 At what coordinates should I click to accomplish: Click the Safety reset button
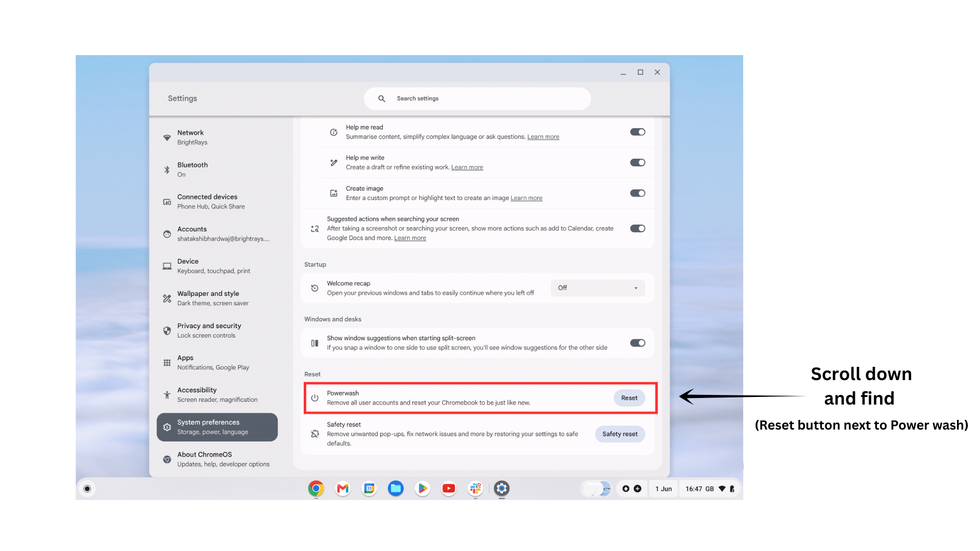[620, 434]
